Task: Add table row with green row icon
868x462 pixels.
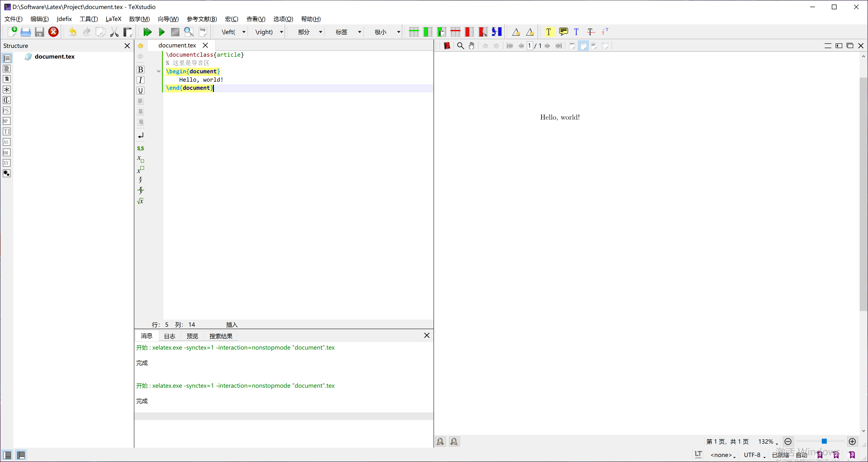Action: click(x=414, y=32)
